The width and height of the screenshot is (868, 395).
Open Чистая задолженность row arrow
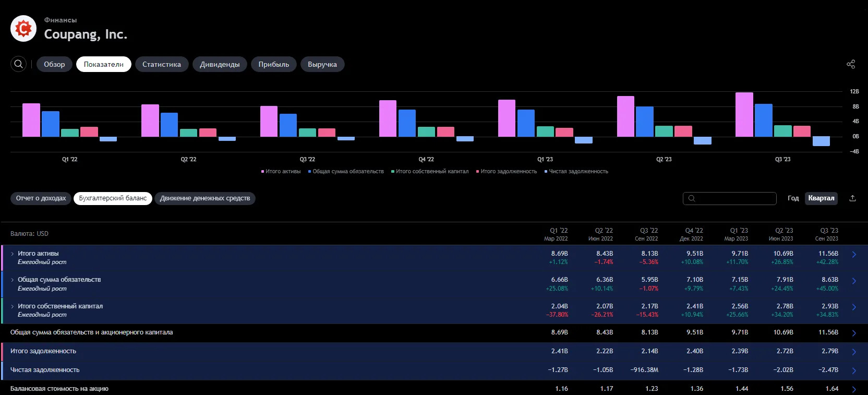coord(854,371)
